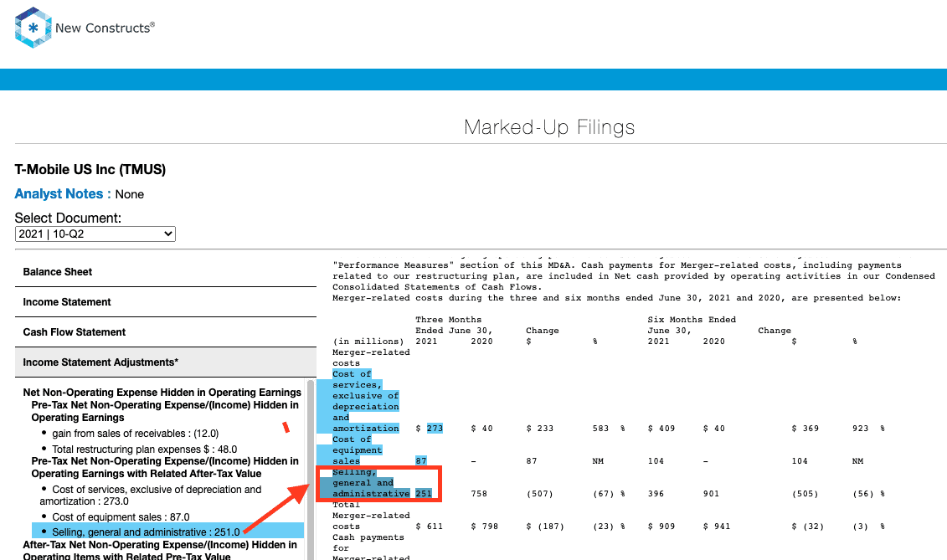Click the After-Tax Net Non-Operating Expense/(Income) heading

(x=160, y=550)
